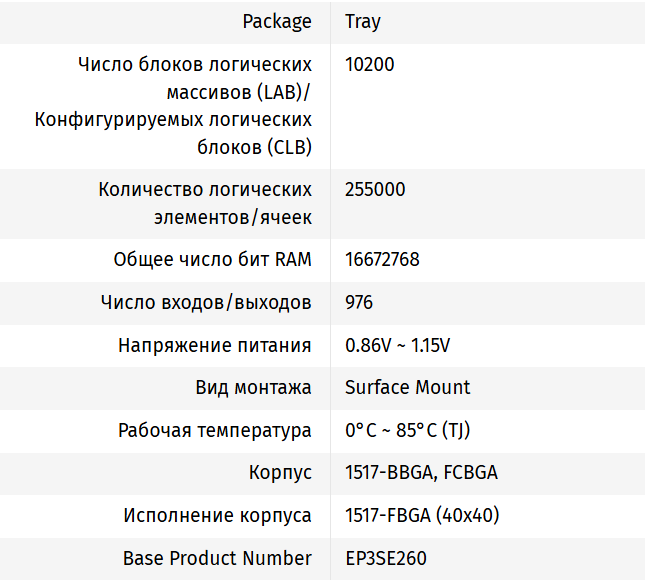Select the LAB/CLB block count label
Screen dimensions: 645x582
point(173,106)
